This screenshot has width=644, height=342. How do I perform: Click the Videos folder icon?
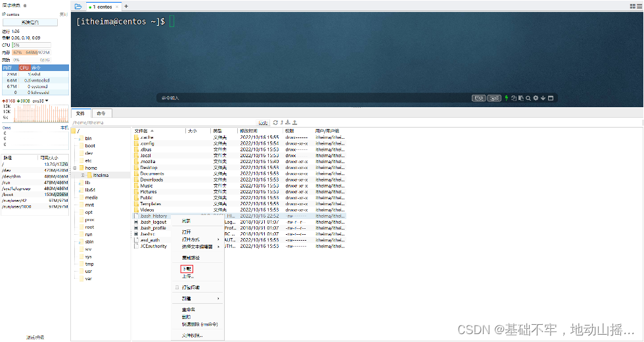click(137, 210)
